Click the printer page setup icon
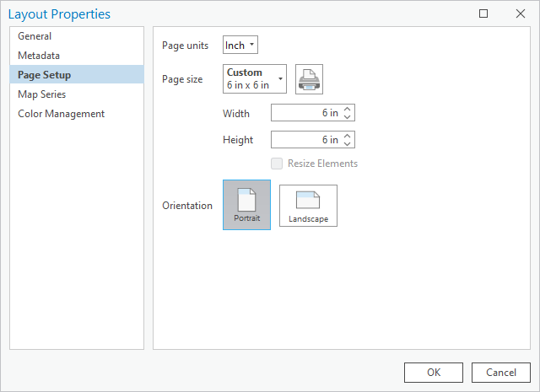This screenshot has width=540, height=392. [309, 79]
